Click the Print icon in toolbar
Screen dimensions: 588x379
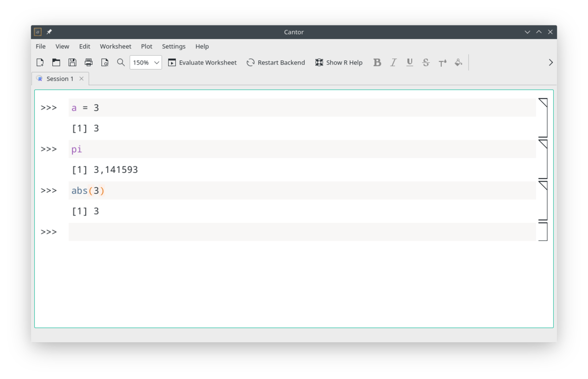88,62
